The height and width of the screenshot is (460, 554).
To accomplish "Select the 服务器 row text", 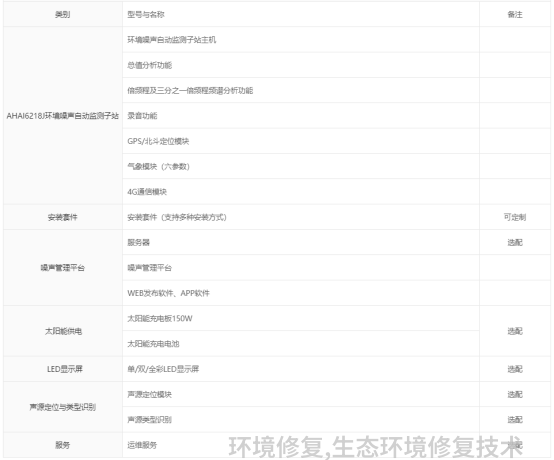I will point(138,243).
